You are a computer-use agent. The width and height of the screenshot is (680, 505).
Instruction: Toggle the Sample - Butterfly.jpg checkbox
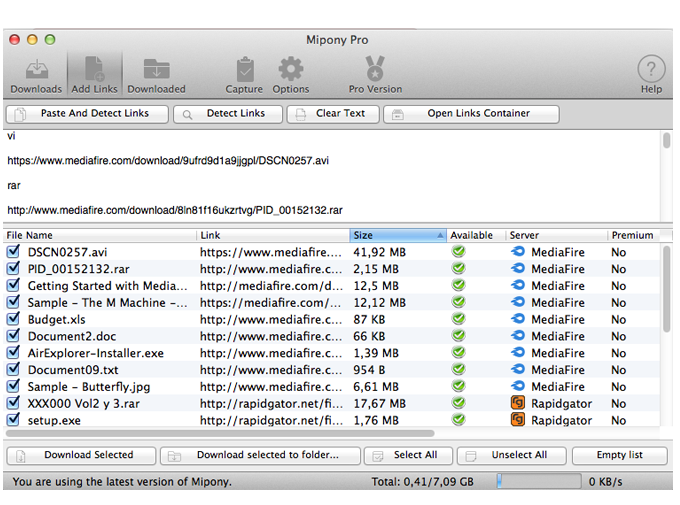[x=13, y=386]
